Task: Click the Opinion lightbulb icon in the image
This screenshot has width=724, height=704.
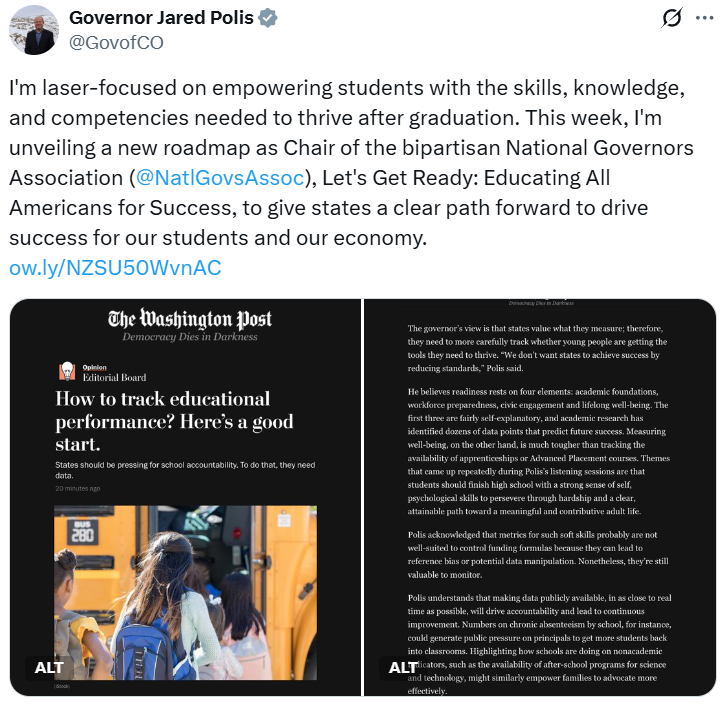Action: [x=68, y=371]
